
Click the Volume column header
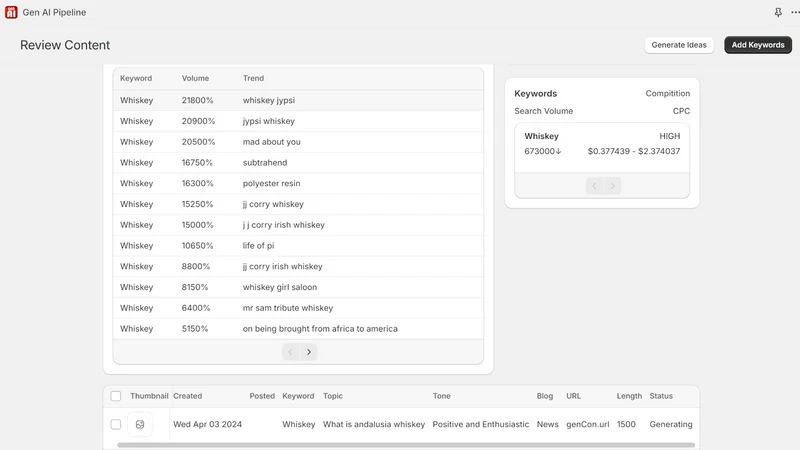(x=195, y=78)
